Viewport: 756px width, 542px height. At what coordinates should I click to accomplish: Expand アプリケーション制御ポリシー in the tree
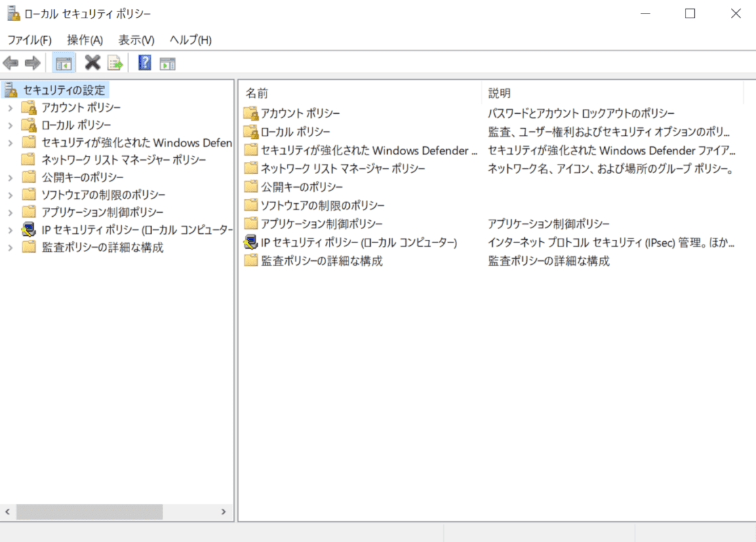[x=10, y=213]
